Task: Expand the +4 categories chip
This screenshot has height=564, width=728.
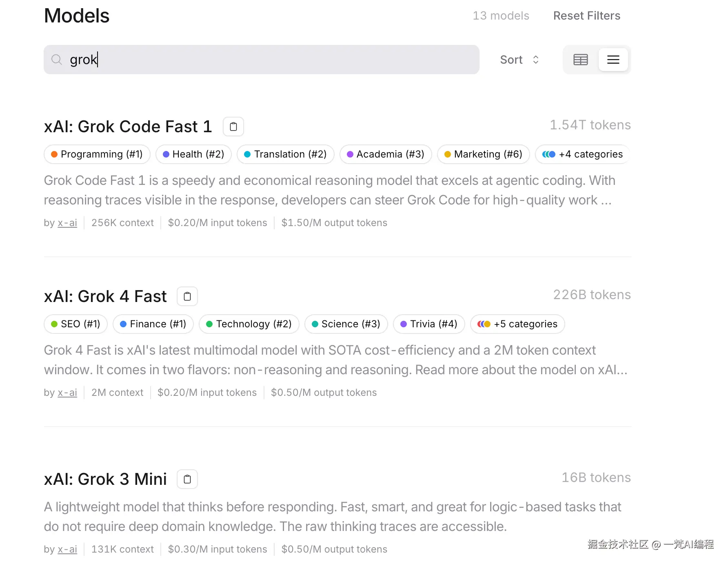Action: coord(582,154)
